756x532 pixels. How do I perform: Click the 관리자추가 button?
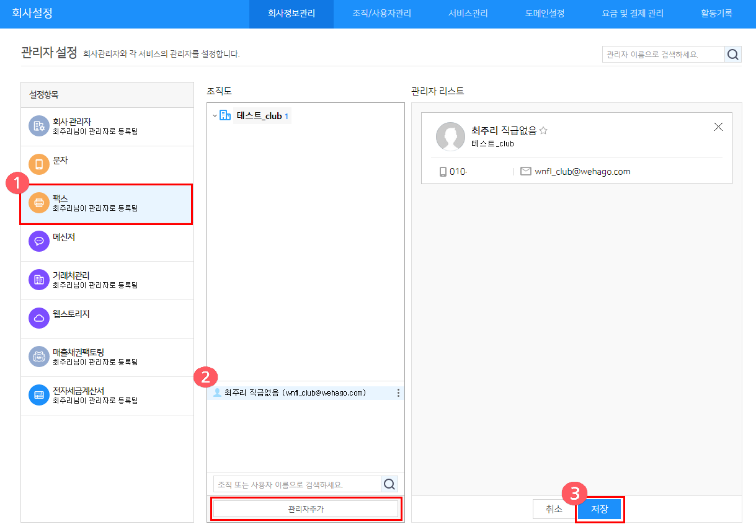coord(306,509)
